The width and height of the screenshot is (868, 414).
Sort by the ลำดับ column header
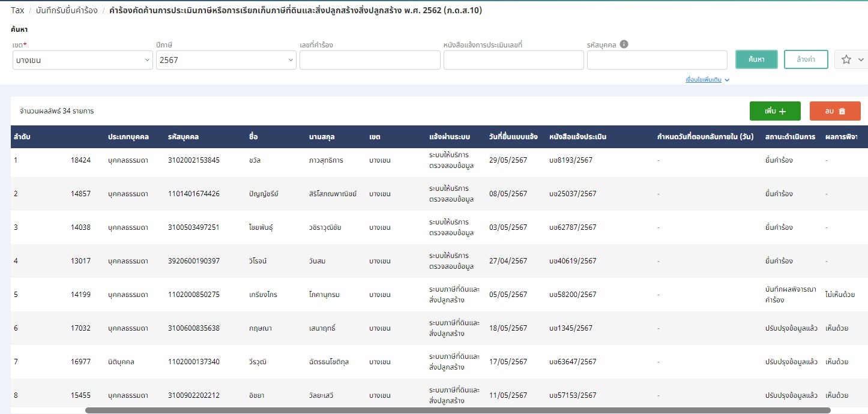tap(22, 137)
